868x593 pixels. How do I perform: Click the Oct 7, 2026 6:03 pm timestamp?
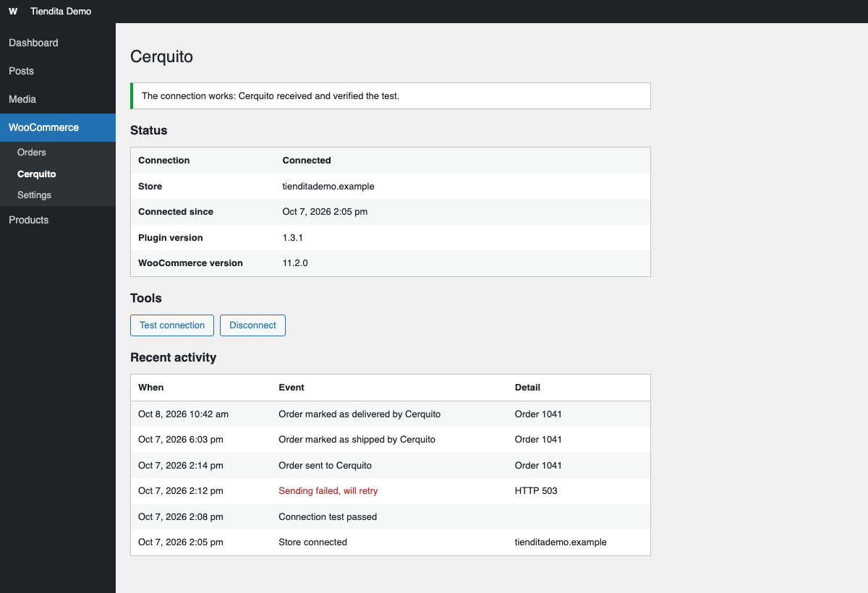(181, 440)
